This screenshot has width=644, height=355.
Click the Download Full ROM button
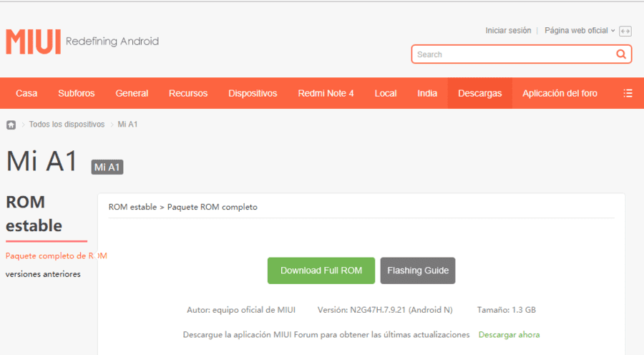click(321, 271)
